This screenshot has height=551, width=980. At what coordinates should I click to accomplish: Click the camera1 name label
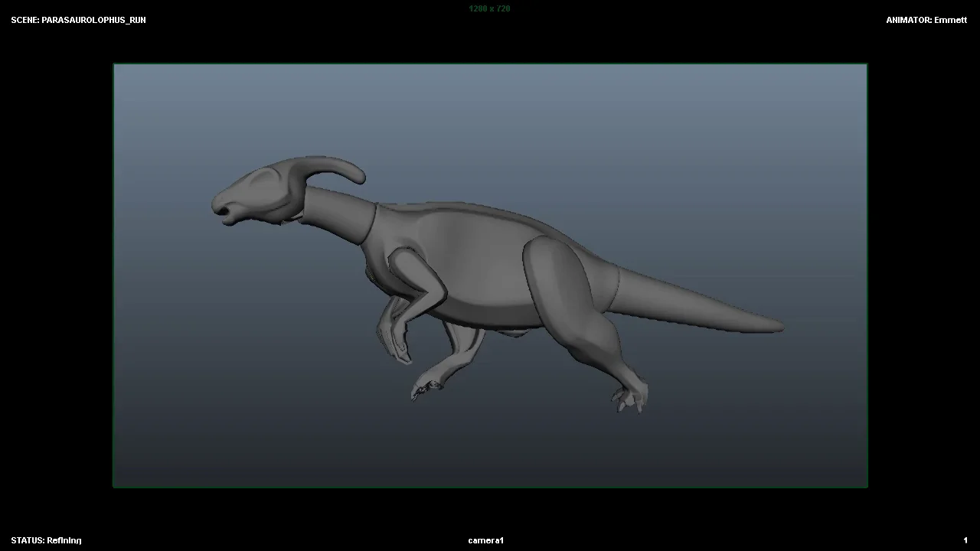(485, 540)
